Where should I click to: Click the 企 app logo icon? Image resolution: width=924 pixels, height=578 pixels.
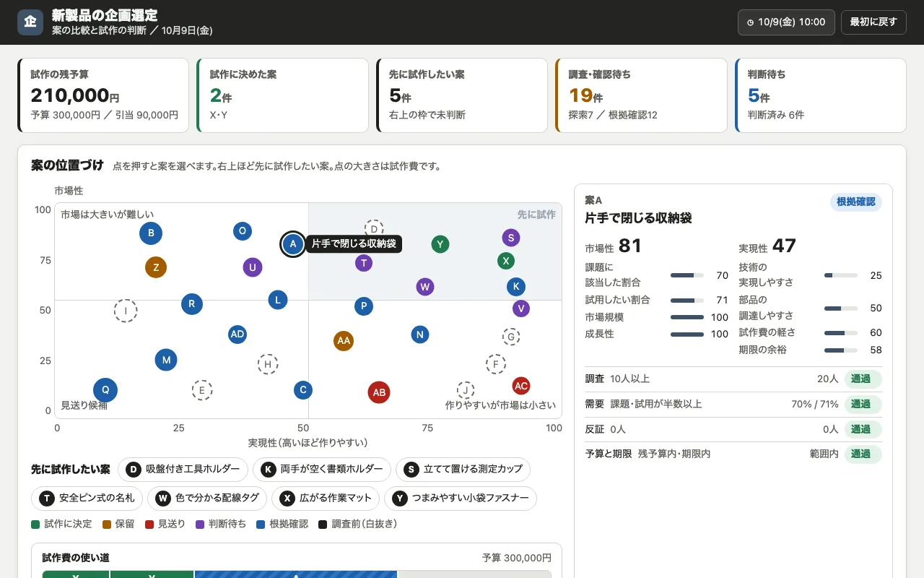[x=30, y=22]
